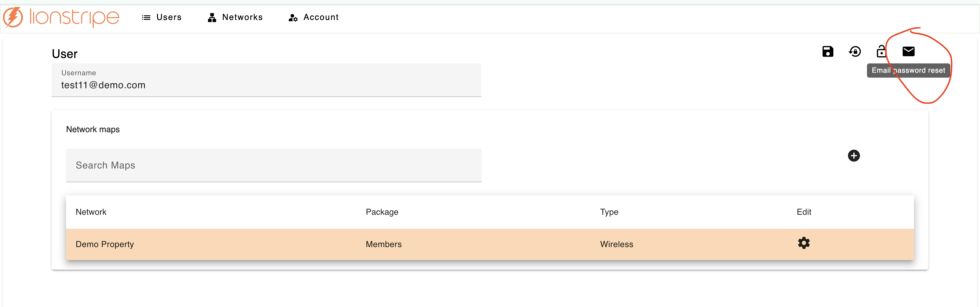The image size is (980, 307).
Task: Focus the Search Maps field
Action: click(x=274, y=165)
